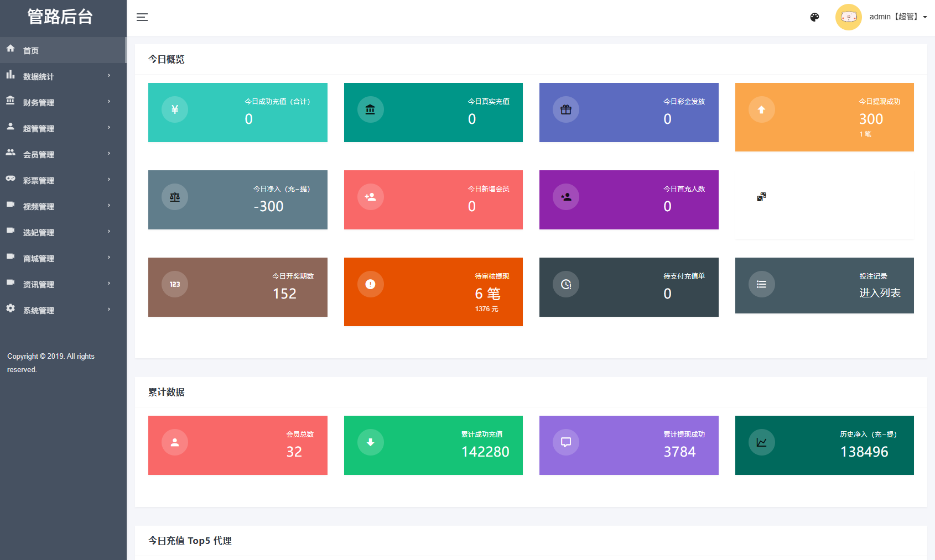Screen dimensions: 935x560
Task: Open the 会员管理 sidebar section
Action: point(39,154)
